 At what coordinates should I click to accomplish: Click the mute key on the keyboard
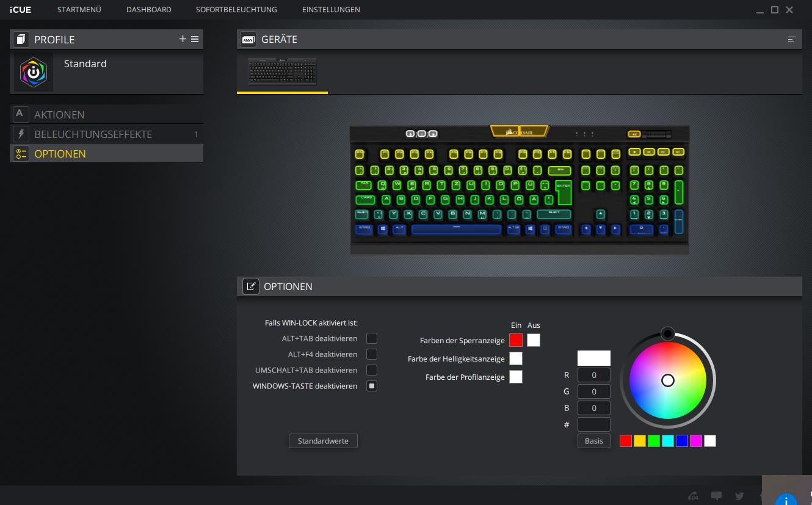pos(635,134)
